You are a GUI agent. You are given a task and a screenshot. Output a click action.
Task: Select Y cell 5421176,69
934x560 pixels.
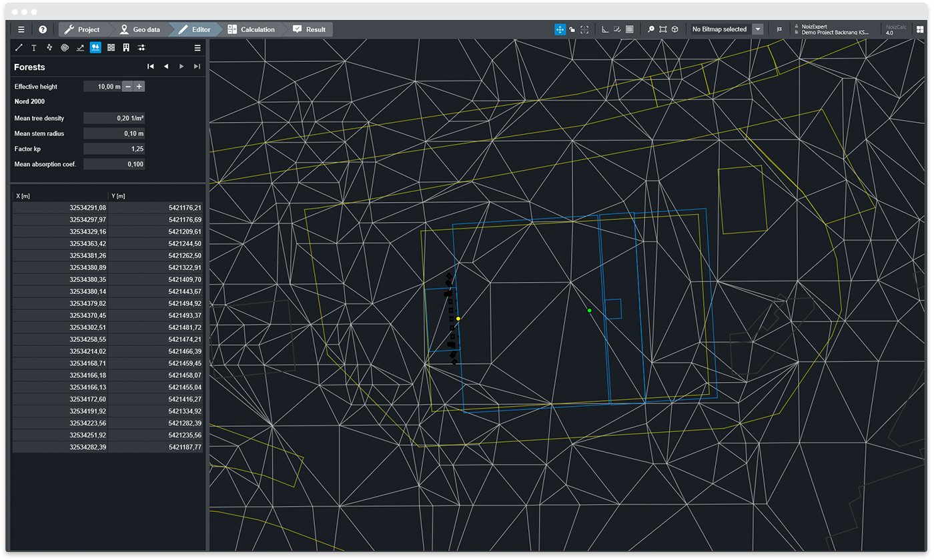click(156, 220)
